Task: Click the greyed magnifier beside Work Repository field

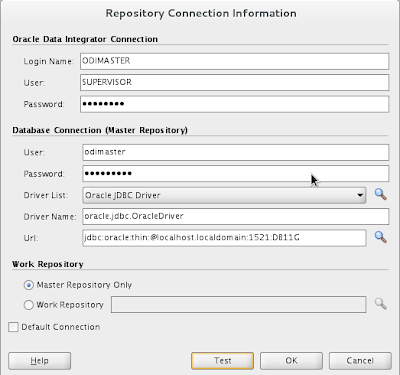Action: (380, 304)
